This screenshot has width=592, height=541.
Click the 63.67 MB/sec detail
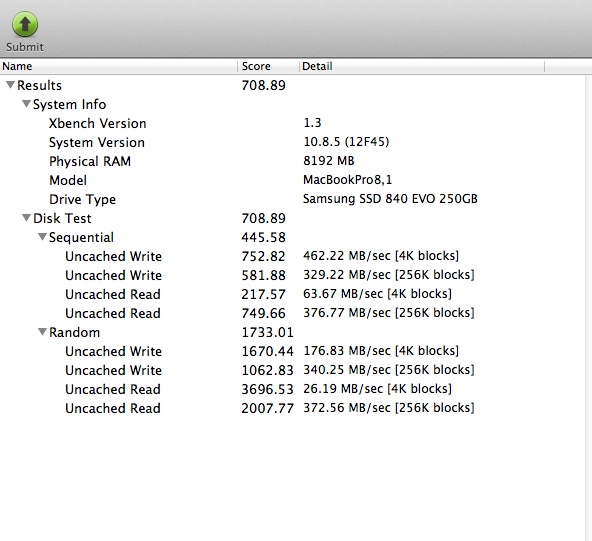(378, 294)
